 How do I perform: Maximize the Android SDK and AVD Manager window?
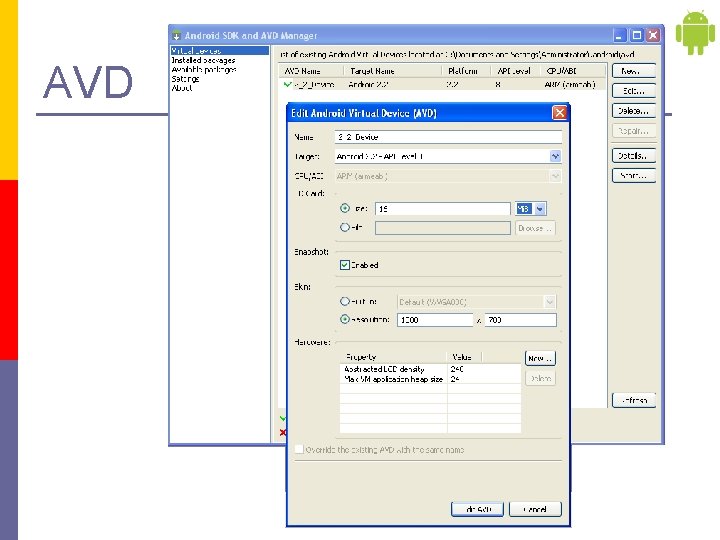637,35
